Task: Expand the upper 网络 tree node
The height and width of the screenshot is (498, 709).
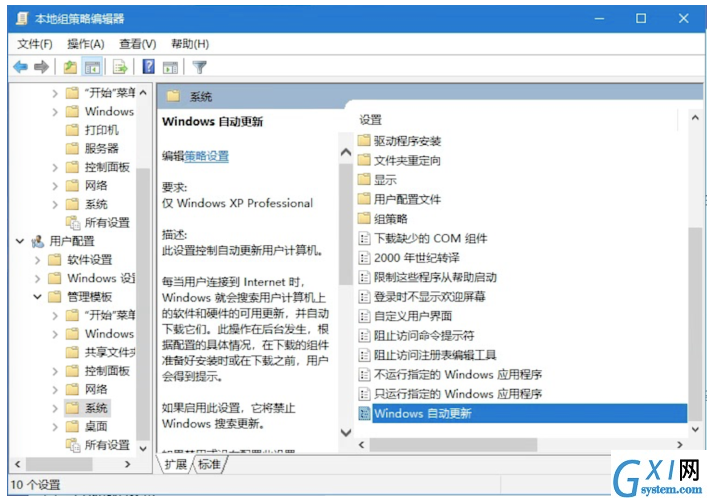Action: coord(55,185)
